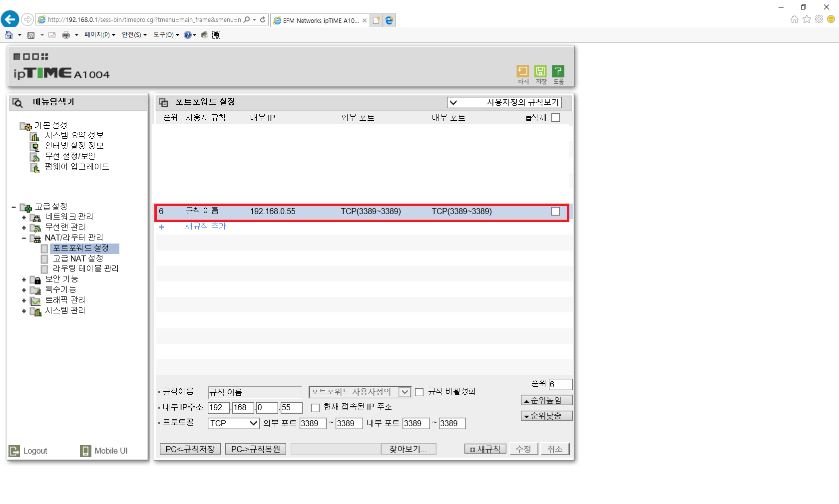Click the last IP octet field 55
The height and width of the screenshot is (504, 839).
pos(291,408)
